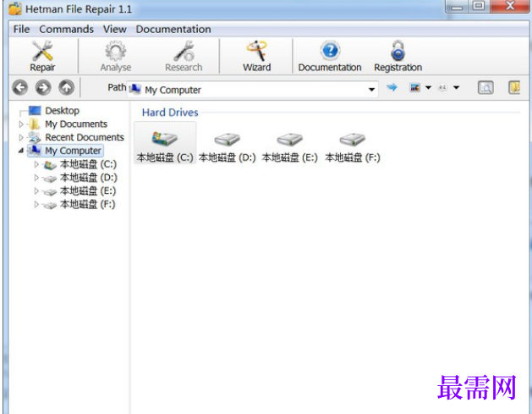Click the Repair toolbar button
The height and width of the screenshot is (414, 532).
(x=42, y=56)
